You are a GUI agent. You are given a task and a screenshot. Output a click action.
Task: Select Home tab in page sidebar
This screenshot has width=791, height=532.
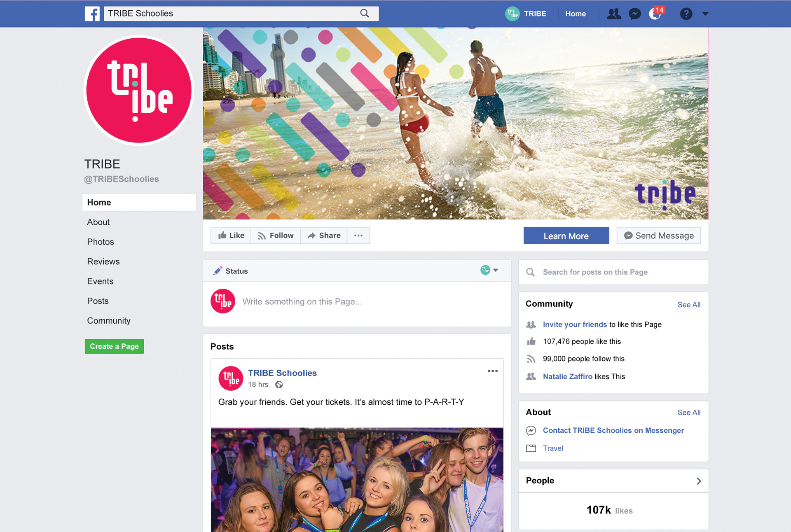(139, 202)
